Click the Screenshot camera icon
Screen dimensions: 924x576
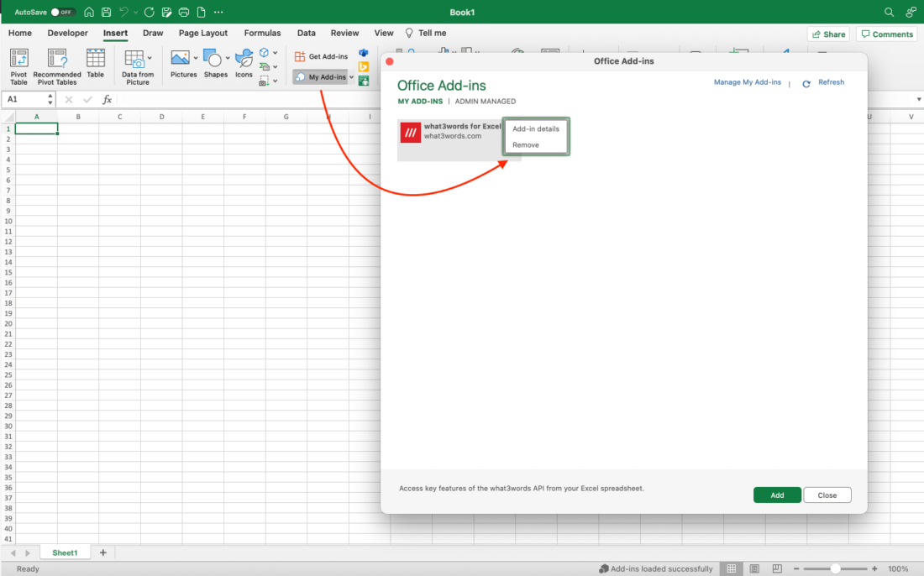click(x=264, y=81)
